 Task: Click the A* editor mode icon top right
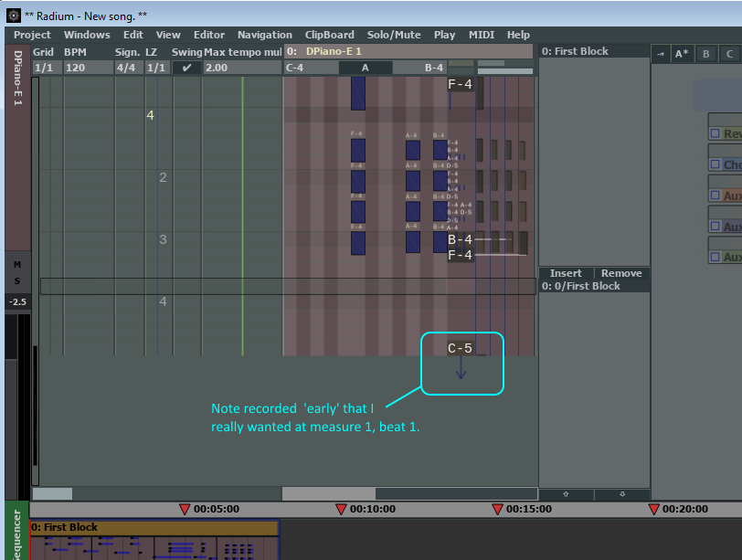(681, 53)
